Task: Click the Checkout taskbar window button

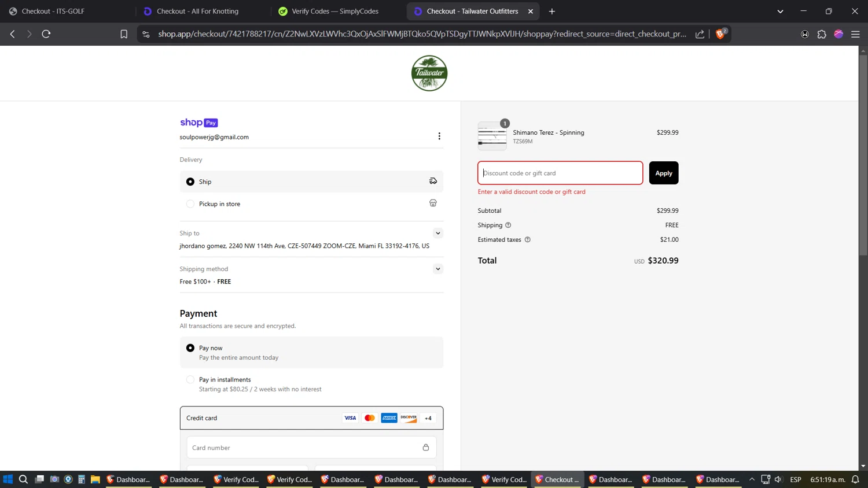Action: (557, 479)
